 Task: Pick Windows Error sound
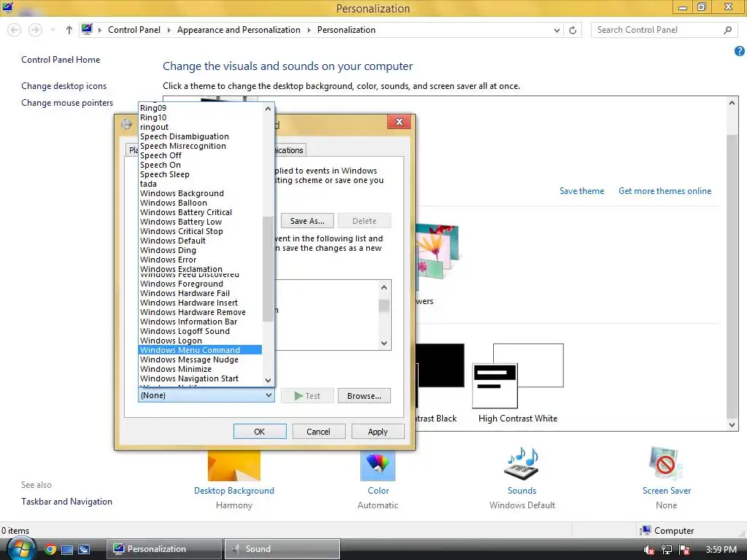pos(200,260)
